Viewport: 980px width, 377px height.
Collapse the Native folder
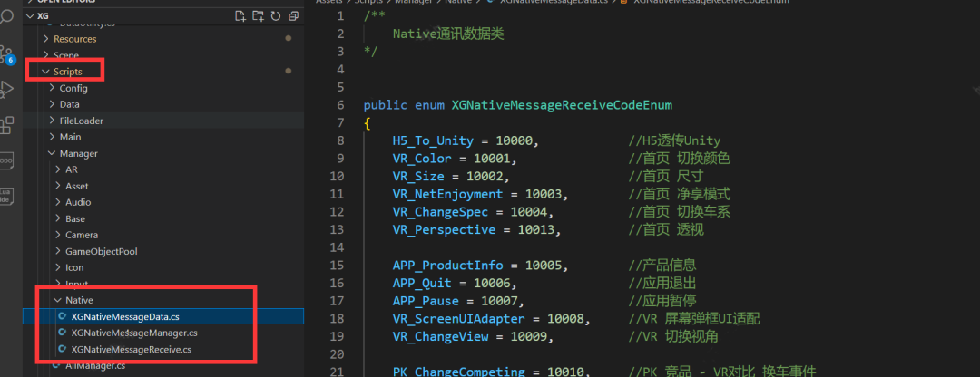click(x=163, y=300)
